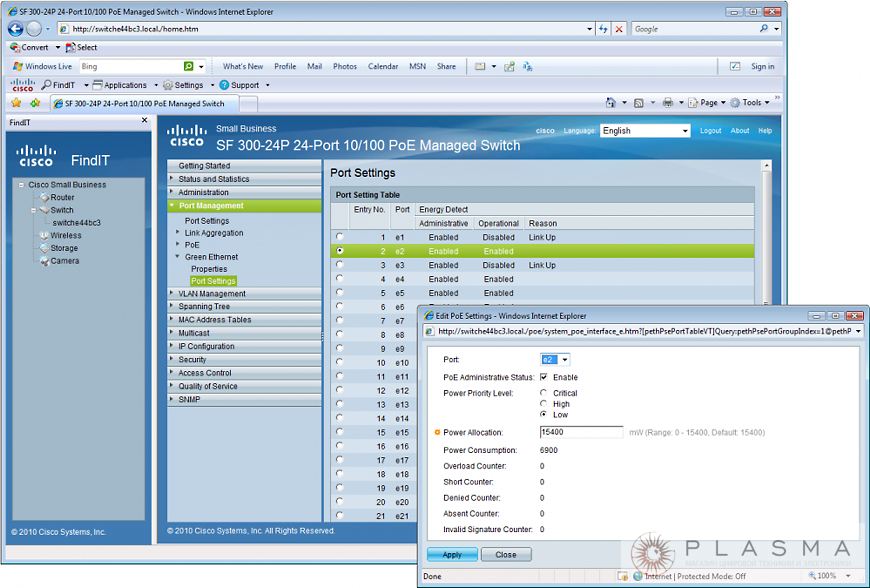
Task: Open the Port dropdown in Edit PoE Settings
Action: pyautogui.click(x=555, y=359)
